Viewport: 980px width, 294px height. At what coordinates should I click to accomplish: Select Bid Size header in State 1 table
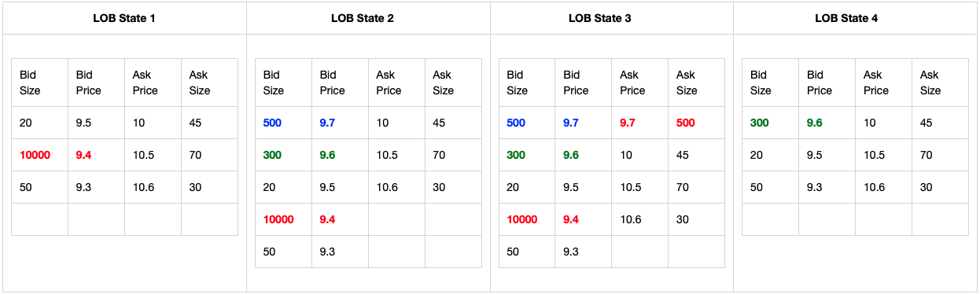point(30,83)
